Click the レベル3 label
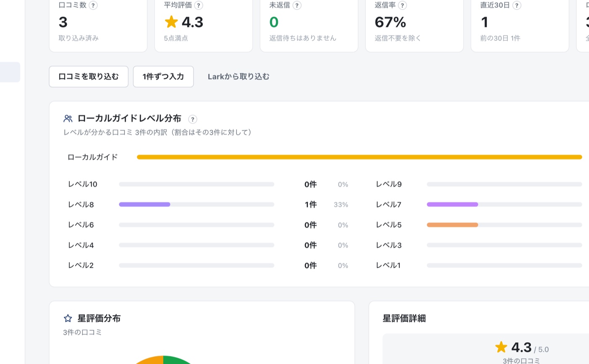Screen dimensions: 589x364 click(x=389, y=245)
